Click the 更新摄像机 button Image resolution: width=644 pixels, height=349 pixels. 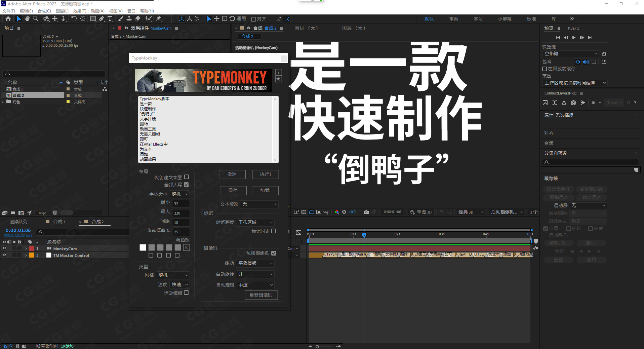point(261,295)
